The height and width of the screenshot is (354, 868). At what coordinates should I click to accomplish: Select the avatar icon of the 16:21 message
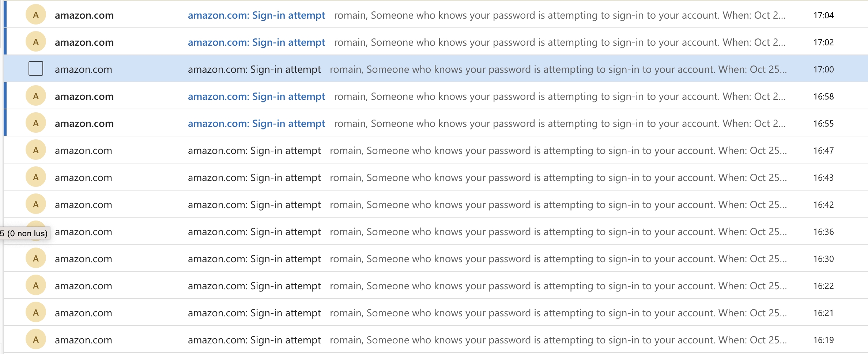tap(36, 313)
